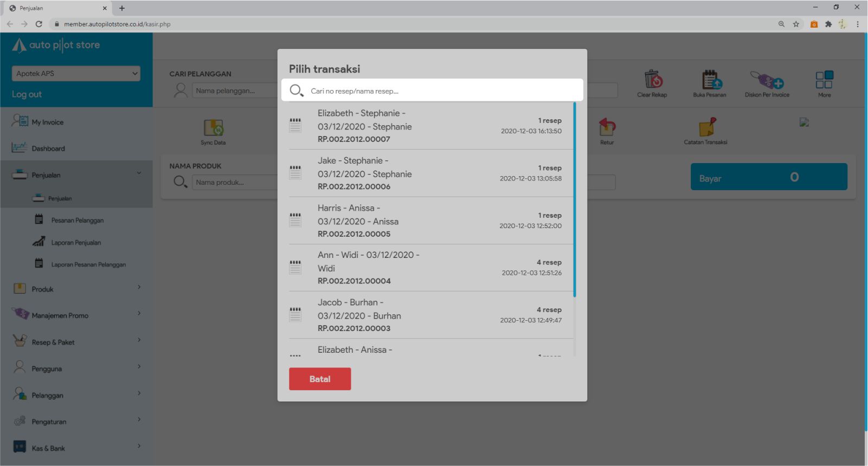This screenshot has height=466, width=868.
Task: Open the Apotek APS store dropdown
Action: [76, 74]
